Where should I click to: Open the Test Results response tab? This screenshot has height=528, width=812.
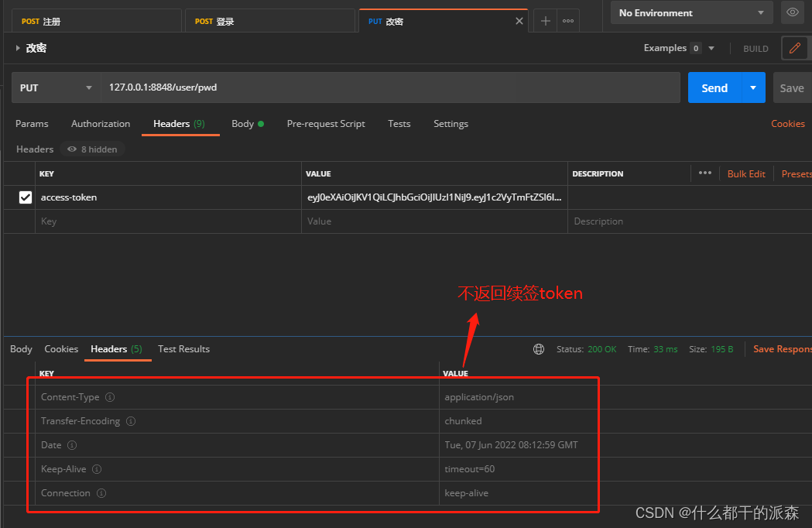click(x=183, y=349)
